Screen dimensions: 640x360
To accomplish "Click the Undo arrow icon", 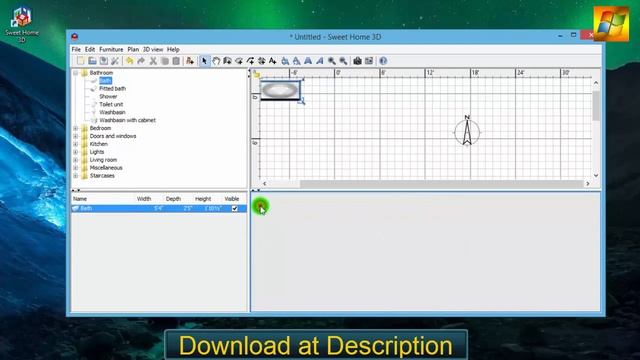I will [x=130, y=61].
